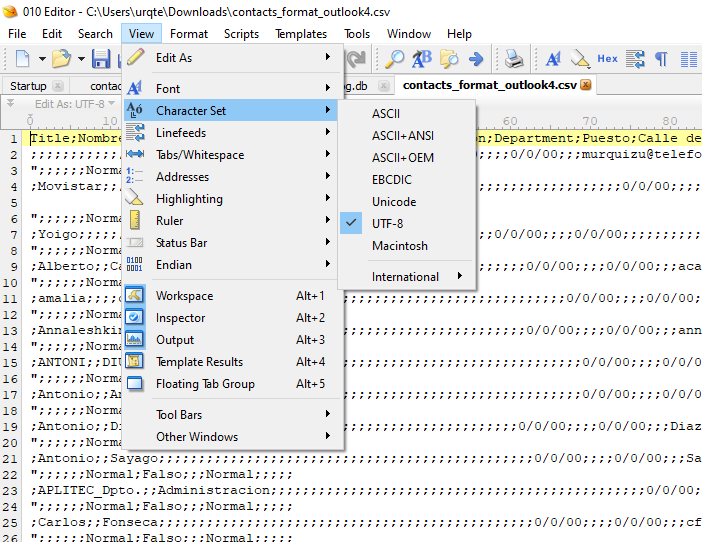The width and height of the screenshot is (702, 542).
Task: Select the checked UTF-8 character set
Action: pyautogui.click(x=387, y=224)
